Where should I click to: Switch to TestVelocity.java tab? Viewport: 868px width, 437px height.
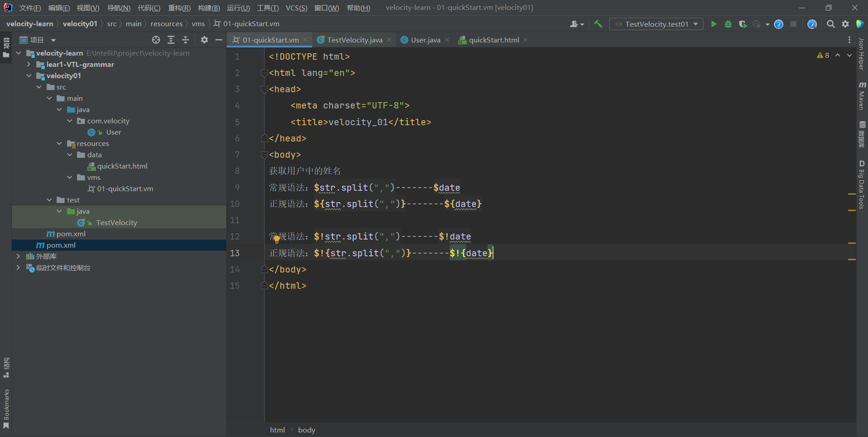pyautogui.click(x=354, y=40)
